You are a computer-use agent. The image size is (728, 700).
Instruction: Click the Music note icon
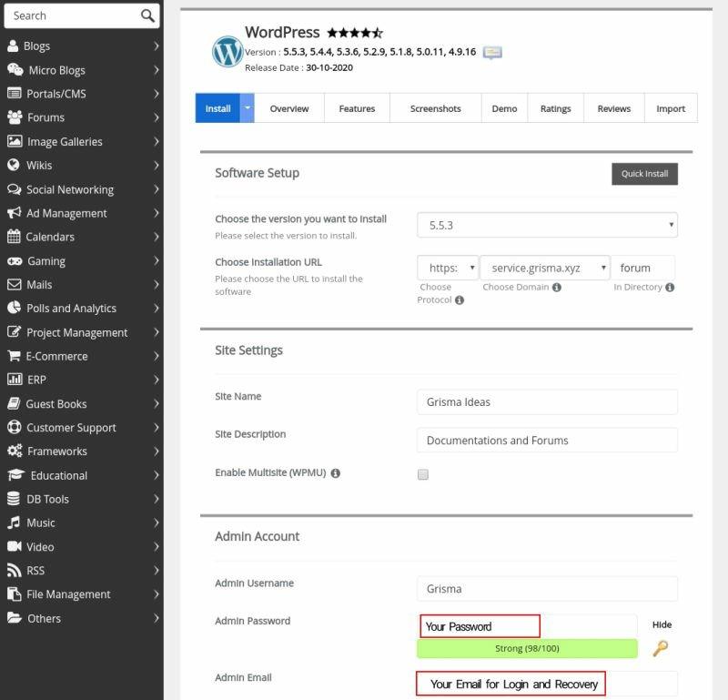tap(14, 522)
